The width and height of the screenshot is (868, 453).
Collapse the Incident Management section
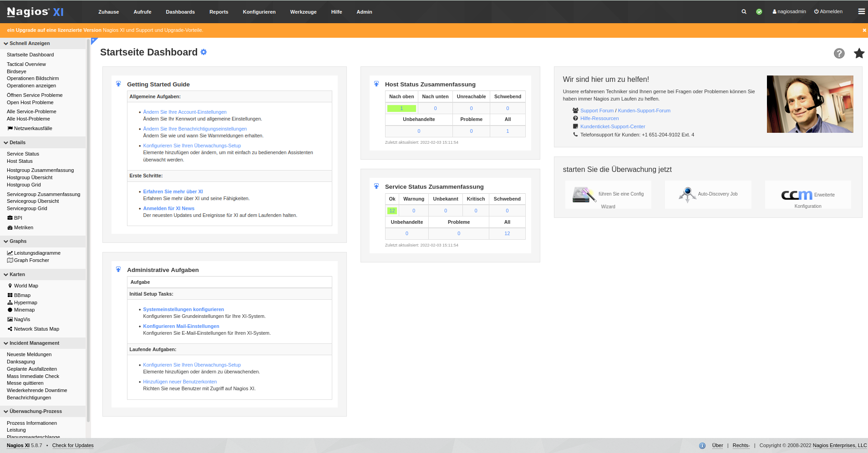(6, 343)
